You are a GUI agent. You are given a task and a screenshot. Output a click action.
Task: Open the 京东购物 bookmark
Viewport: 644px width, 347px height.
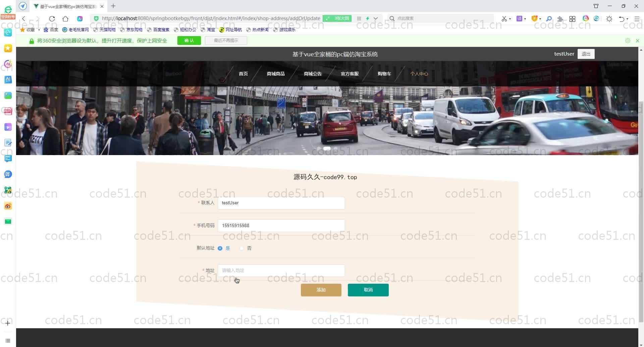(x=131, y=30)
